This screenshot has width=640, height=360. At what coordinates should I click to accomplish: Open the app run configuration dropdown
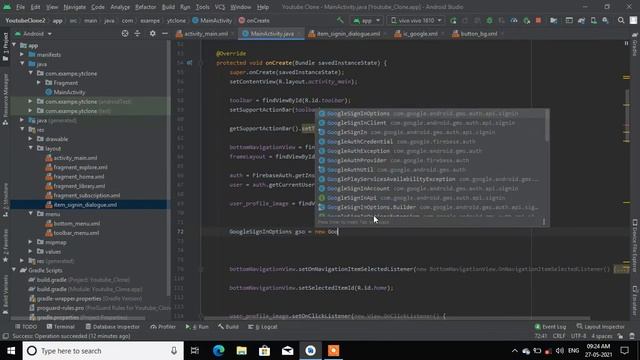[x=367, y=20]
